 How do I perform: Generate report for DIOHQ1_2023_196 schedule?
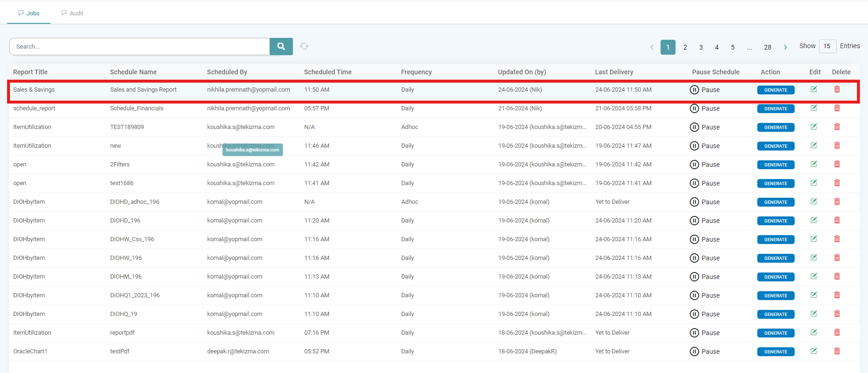[776, 295]
